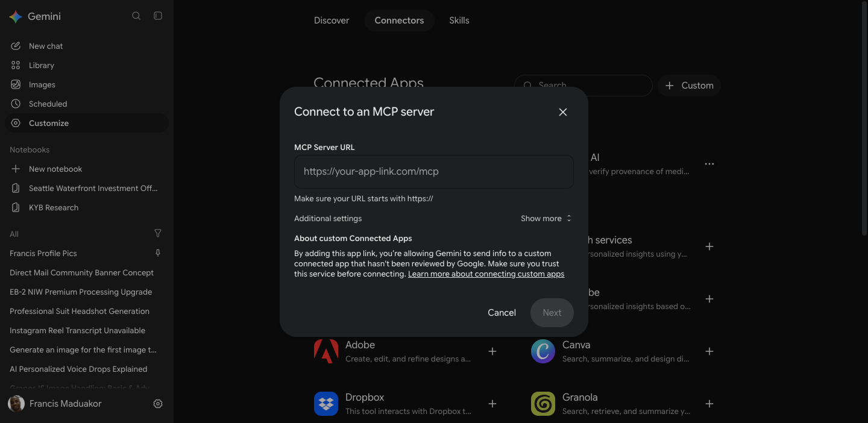Add the Adobe connector with its plus icon
Viewport: 868px width, 423px height.
[x=492, y=351]
